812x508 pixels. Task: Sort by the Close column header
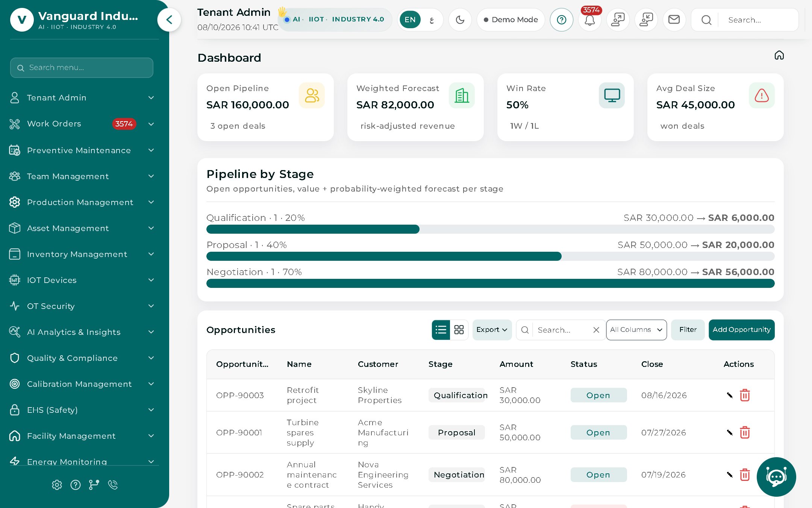pyautogui.click(x=652, y=364)
